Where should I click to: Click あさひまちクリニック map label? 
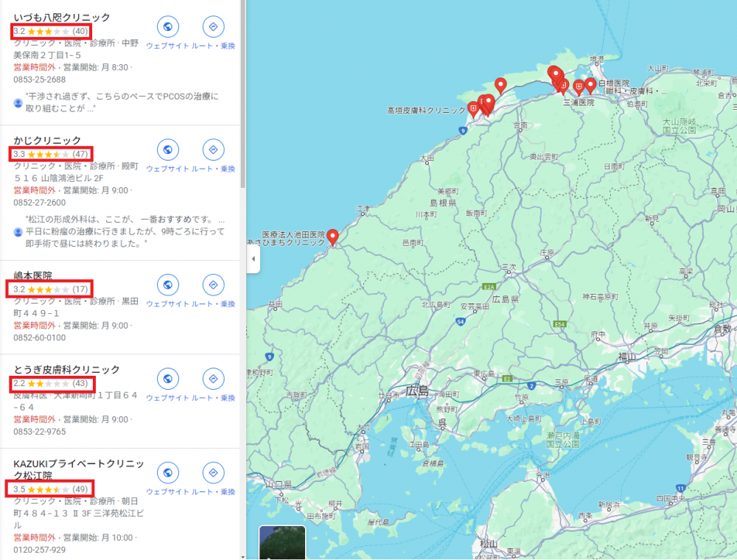click(286, 242)
